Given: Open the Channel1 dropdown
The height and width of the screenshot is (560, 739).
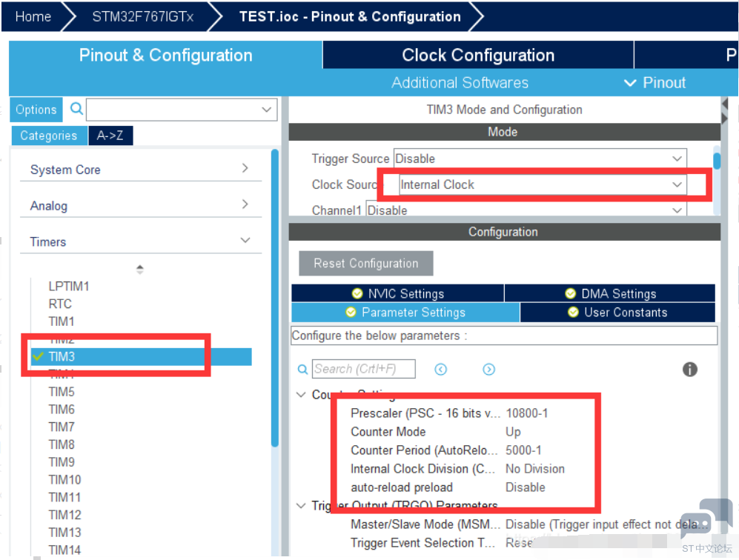Looking at the screenshot, I should tap(526, 210).
